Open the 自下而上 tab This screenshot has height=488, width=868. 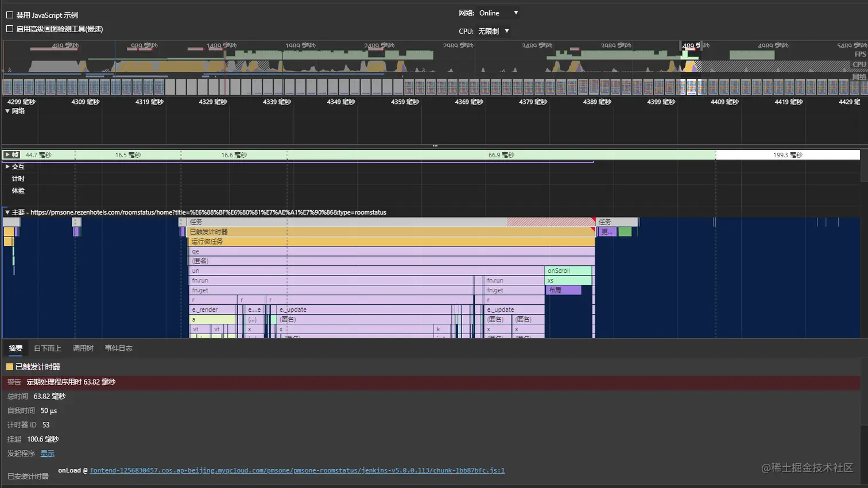[x=47, y=348]
